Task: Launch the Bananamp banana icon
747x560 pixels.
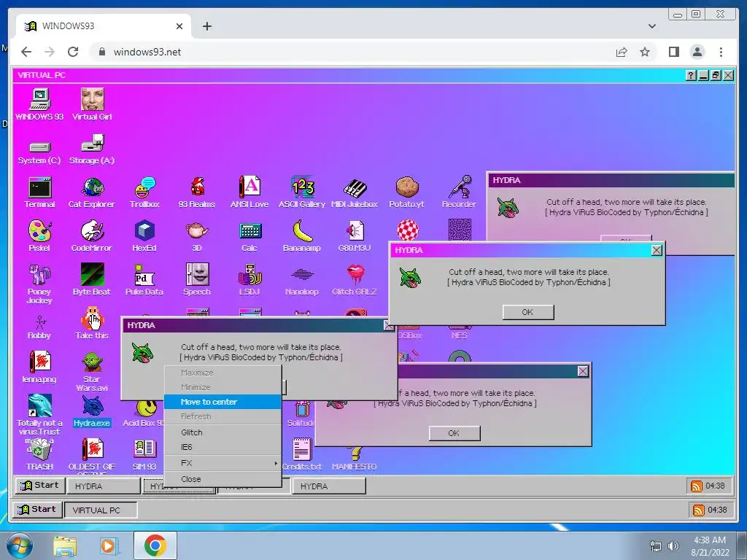Action: [x=301, y=237]
